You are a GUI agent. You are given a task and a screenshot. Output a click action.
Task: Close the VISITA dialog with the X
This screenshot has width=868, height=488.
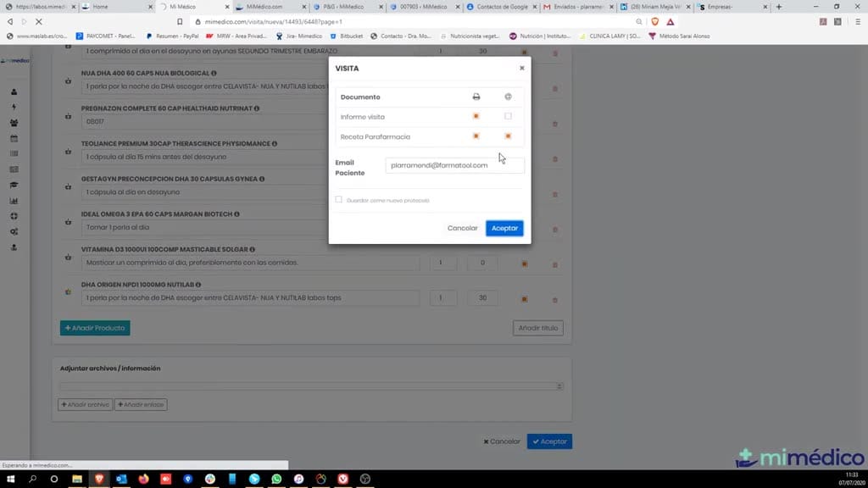click(521, 68)
